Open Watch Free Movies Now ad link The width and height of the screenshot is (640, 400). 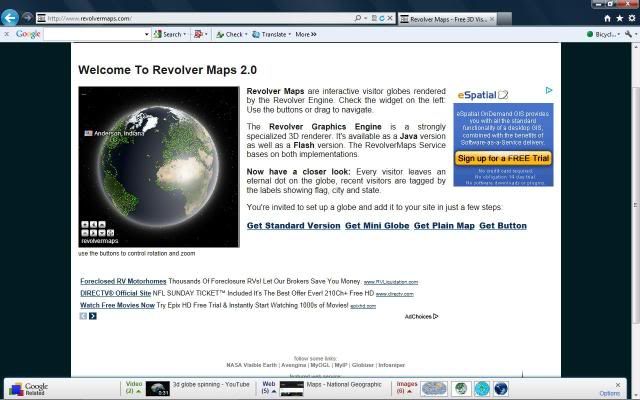pos(117,305)
